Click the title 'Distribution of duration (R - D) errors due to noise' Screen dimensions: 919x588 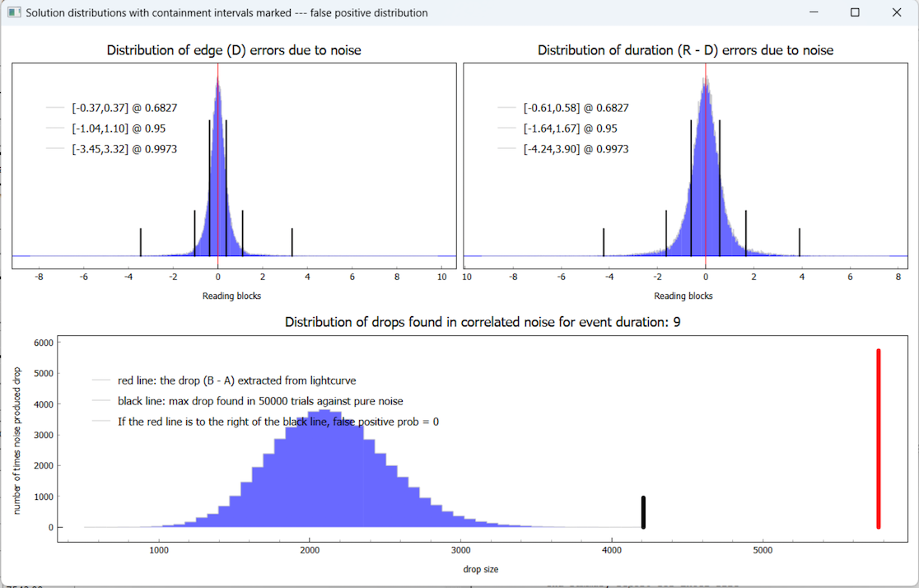(x=686, y=50)
